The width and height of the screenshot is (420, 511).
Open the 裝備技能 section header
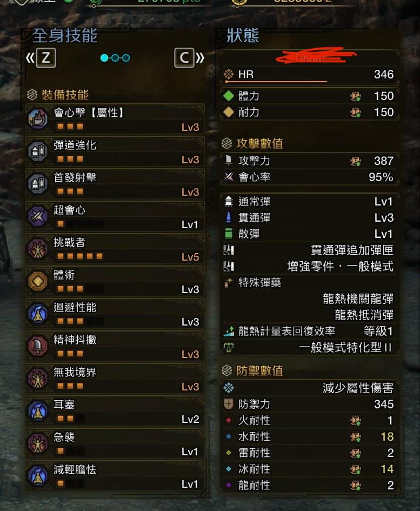58,95
